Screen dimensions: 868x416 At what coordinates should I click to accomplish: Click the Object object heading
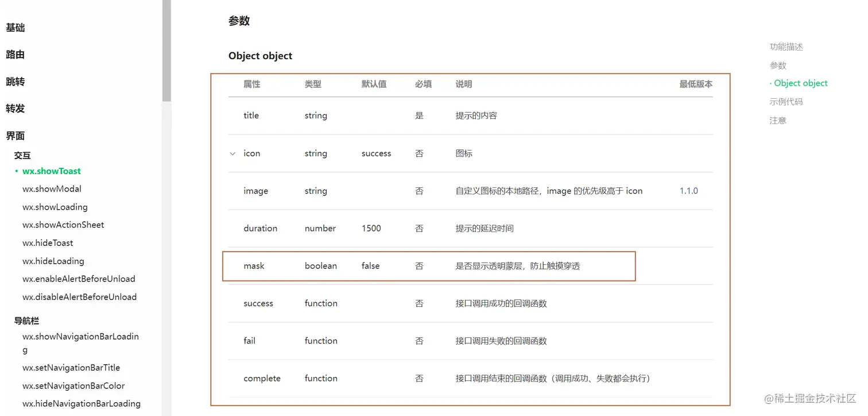point(261,56)
